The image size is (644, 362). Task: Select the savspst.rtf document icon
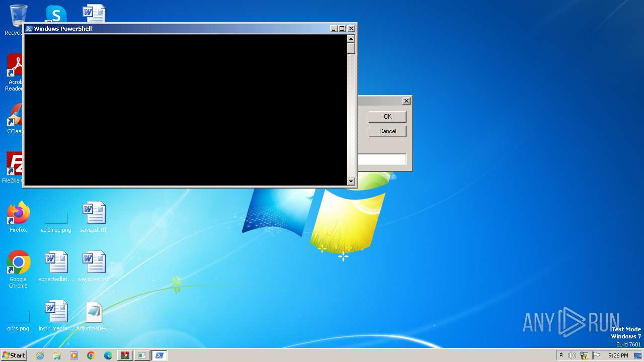(x=94, y=217)
